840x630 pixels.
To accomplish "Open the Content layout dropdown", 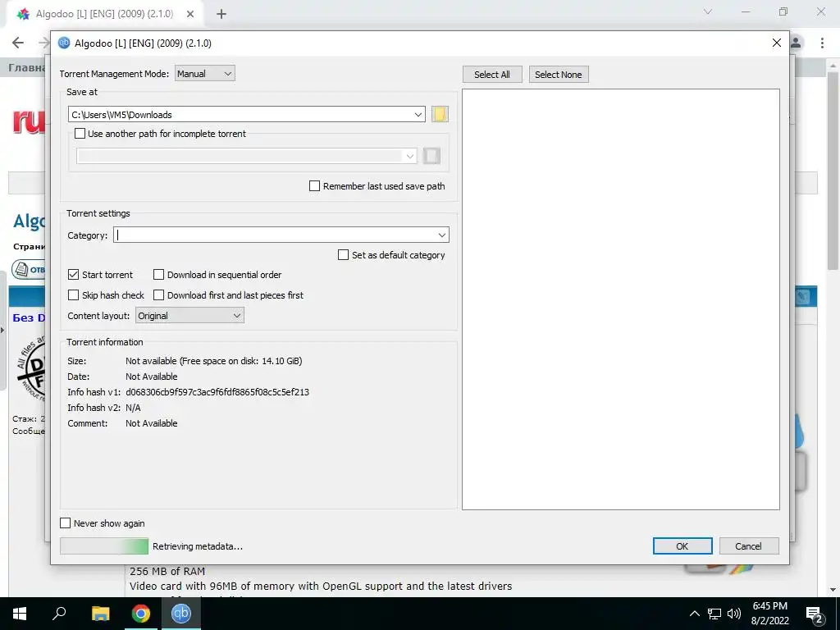I will pyautogui.click(x=189, y=316).
